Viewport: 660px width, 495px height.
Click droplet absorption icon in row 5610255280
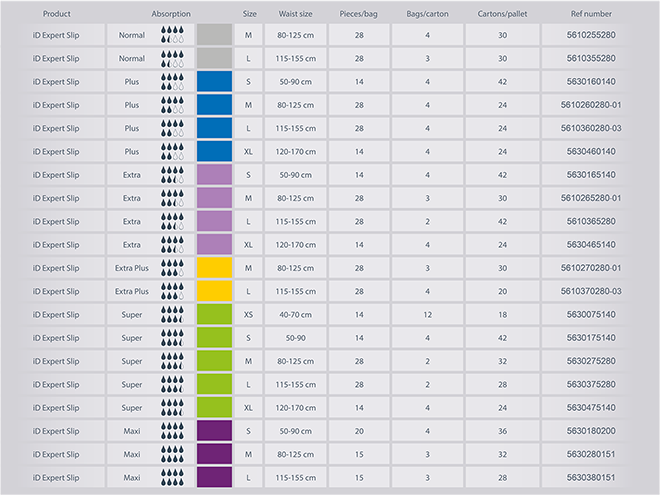tap(172, 35)
